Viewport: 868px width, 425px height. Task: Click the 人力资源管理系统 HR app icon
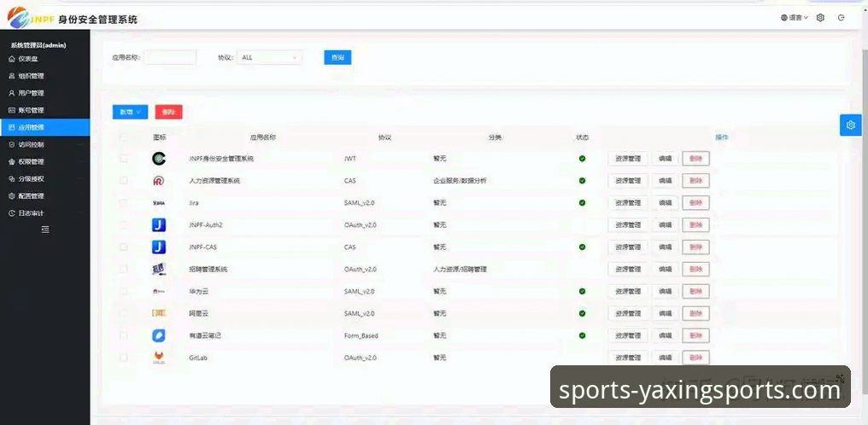[159, 181]
